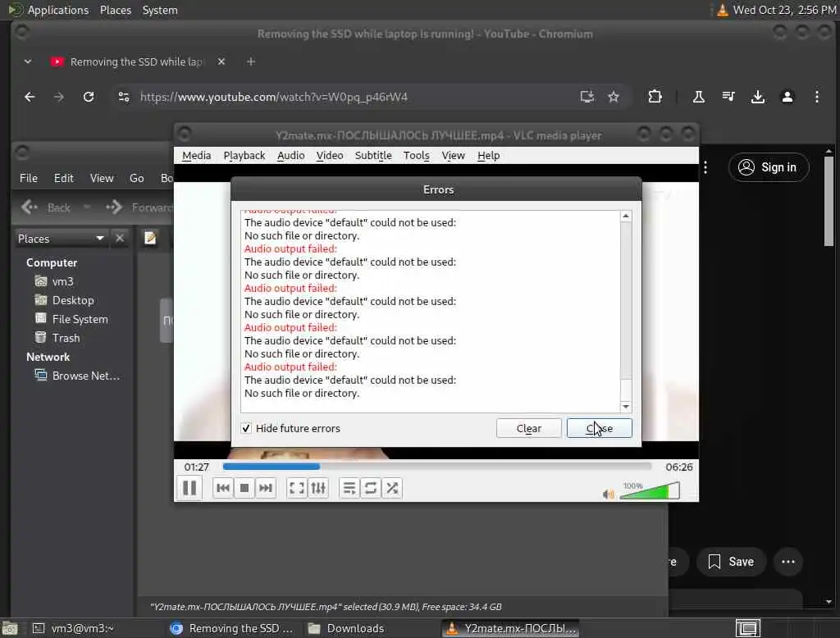Stop VLC playback
The height and width of the screenshot is (638, 840).
pyautogui.click(x=244, y=488)
